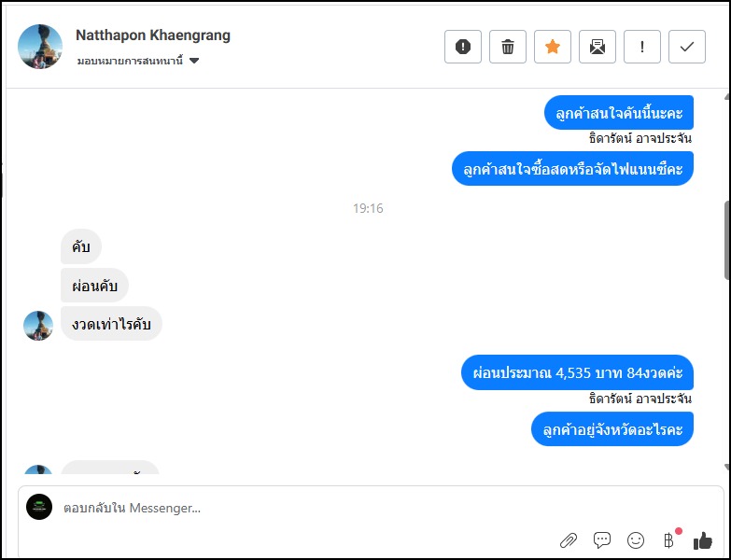Delete conversation using trash can icon

click(x=508, y=47)
